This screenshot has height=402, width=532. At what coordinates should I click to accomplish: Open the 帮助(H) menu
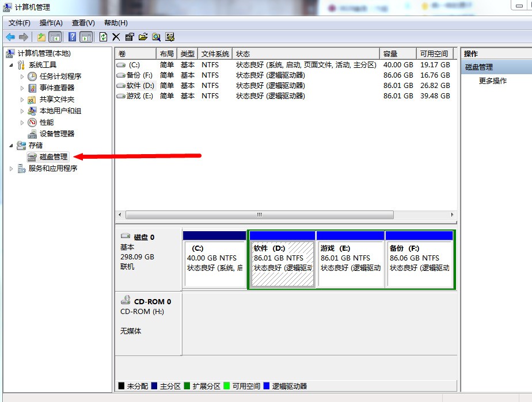(x=116, y=23)
